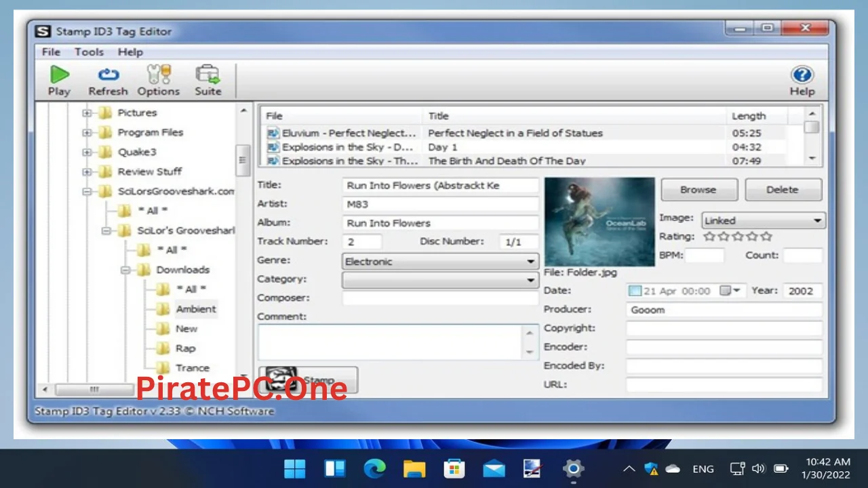Image resolution: width=868 pixels, height=488 pixels.
Task: Click the comment box scroll down arrow
Action: pyautogui.click(x=530, y=352)
